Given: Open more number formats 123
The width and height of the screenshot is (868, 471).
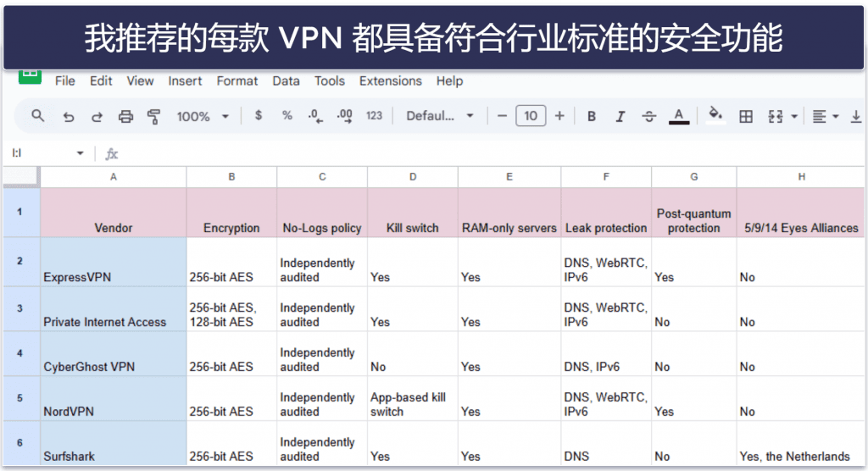Looking at the screenshot, I should (374, 116).
